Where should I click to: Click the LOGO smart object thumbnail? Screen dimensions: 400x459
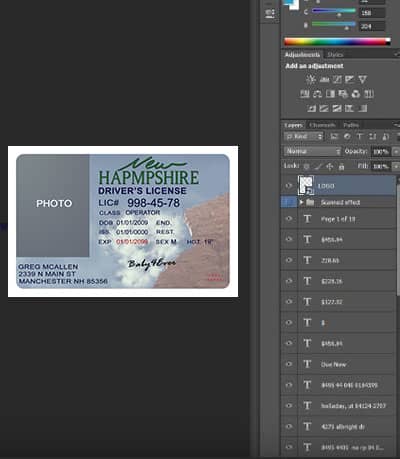pos(306,185)
